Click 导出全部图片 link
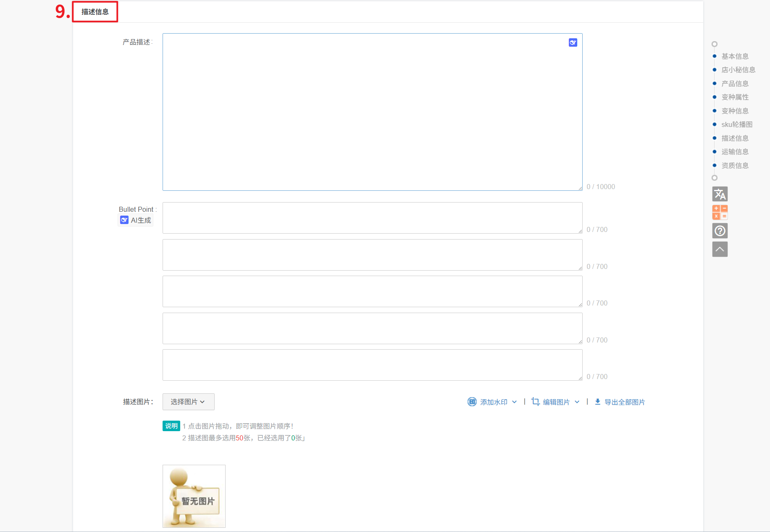770x532 pixels. [624, 402]
